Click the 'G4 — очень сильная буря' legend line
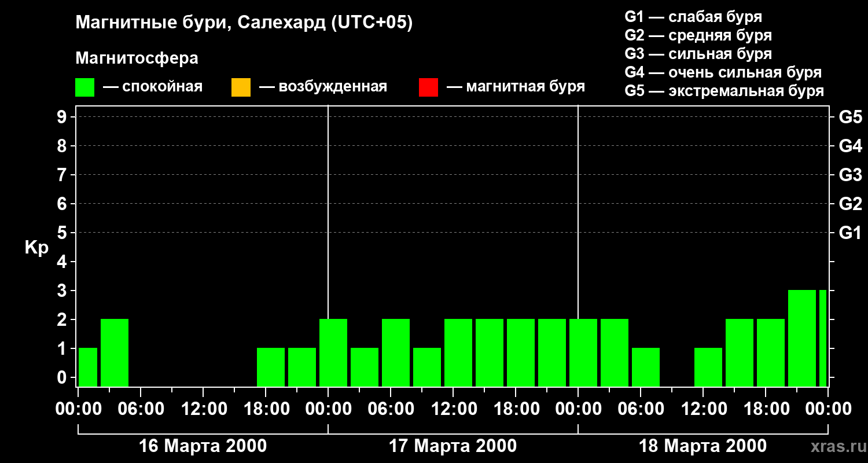Image resolution: width=868 pixels, height=463 pixels. tap(723, 72)
